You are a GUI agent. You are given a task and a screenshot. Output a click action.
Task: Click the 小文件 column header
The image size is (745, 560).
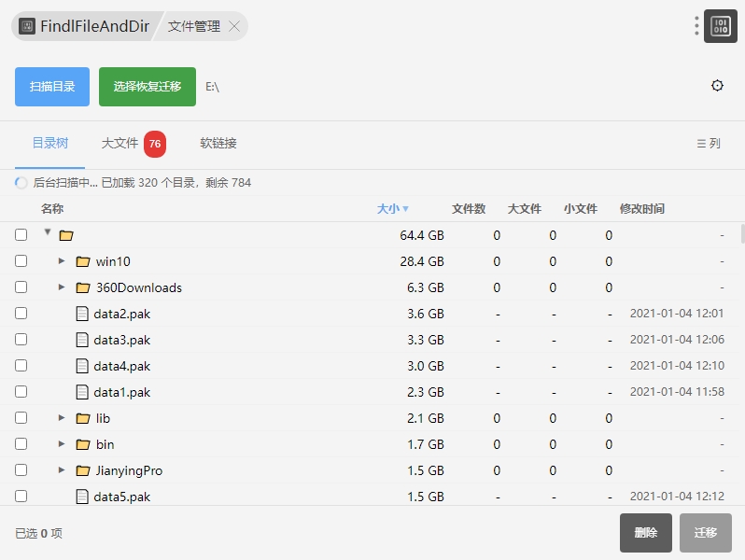581,208
